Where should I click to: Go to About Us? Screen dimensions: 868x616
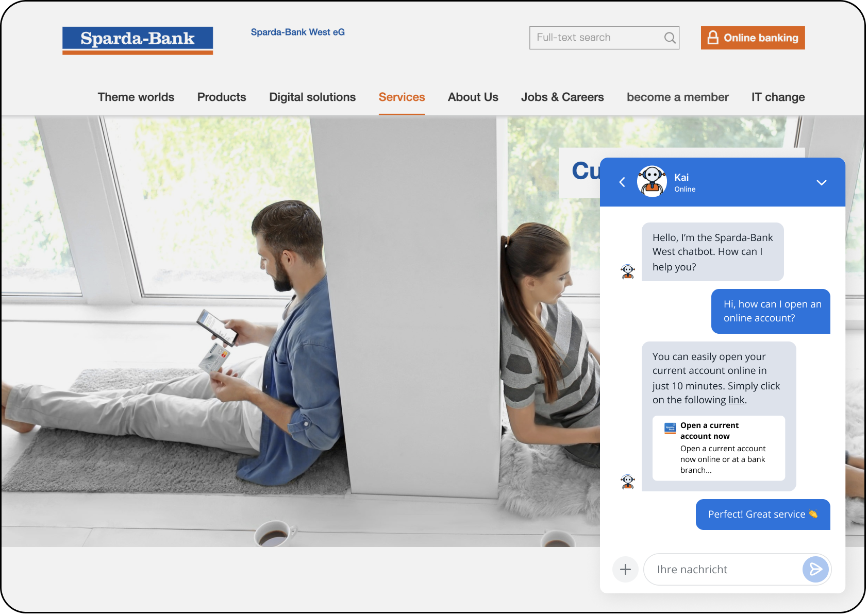tap(473, 97)
